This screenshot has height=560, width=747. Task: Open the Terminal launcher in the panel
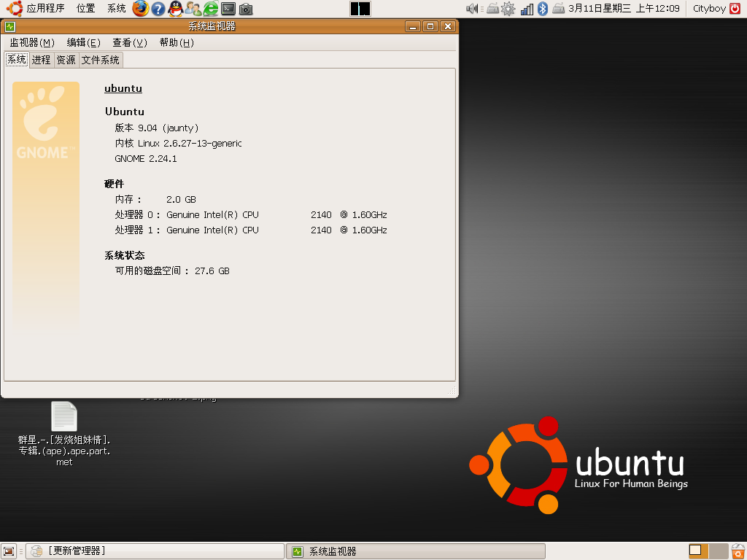pyautogui.click(x=228, y=9)
